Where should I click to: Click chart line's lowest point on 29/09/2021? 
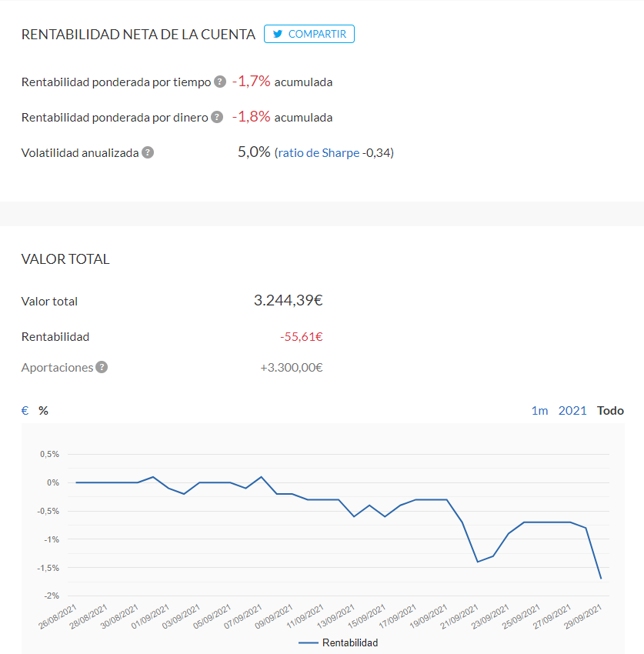601,578
